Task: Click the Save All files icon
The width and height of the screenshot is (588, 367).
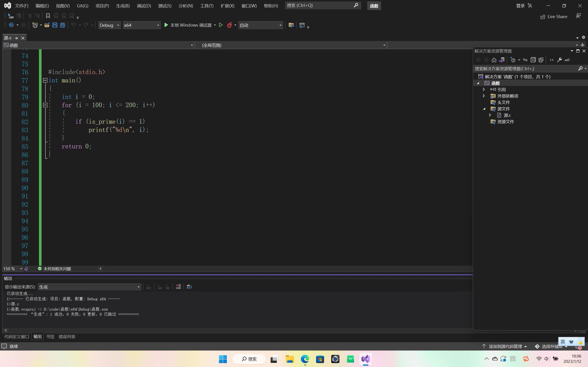Action: point(62,25)
